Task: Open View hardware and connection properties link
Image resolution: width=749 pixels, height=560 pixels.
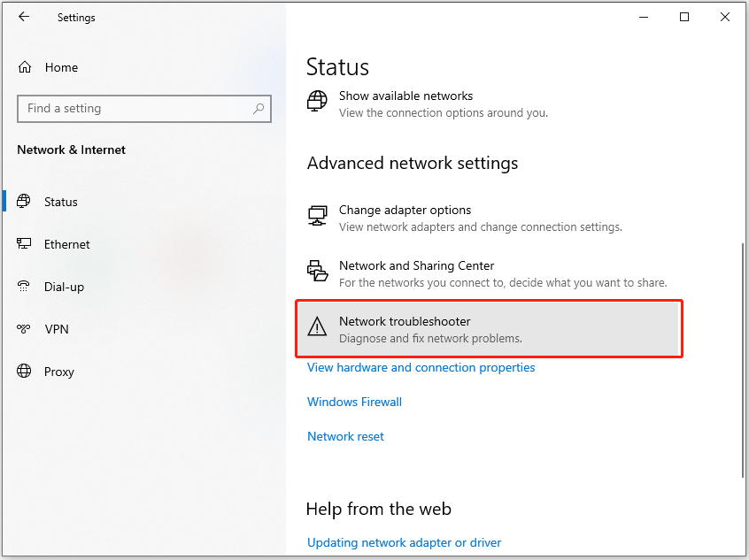Action: click(421, 367)
